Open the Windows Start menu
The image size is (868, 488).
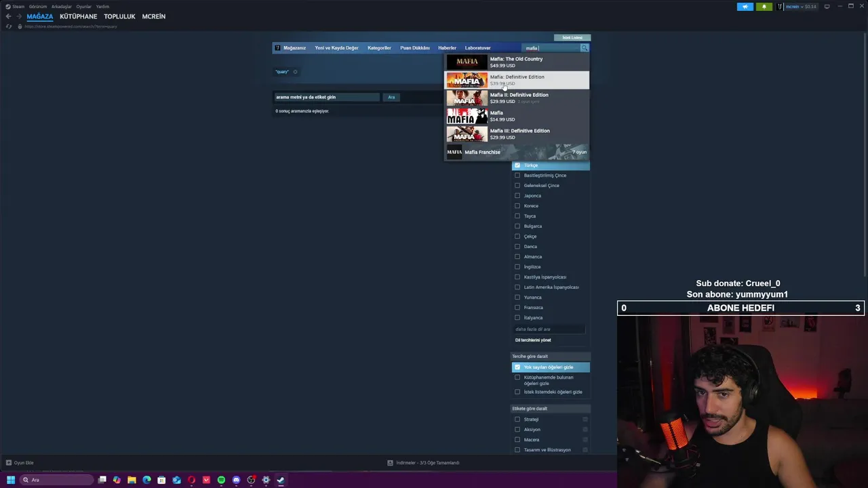click(10, 480)
